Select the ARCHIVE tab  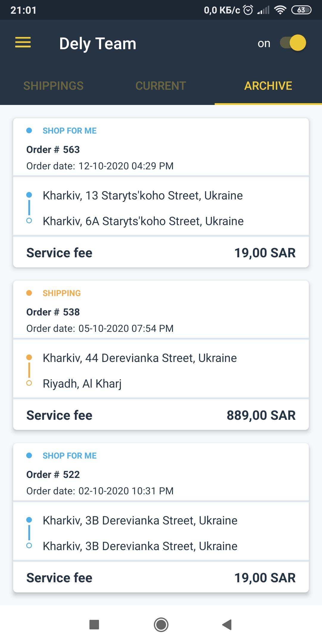268,86
